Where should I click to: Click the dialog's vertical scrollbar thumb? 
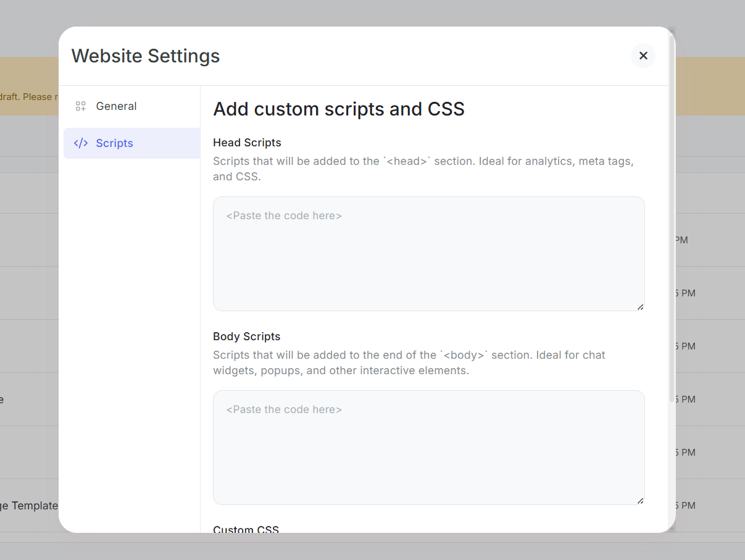point(672,216)
